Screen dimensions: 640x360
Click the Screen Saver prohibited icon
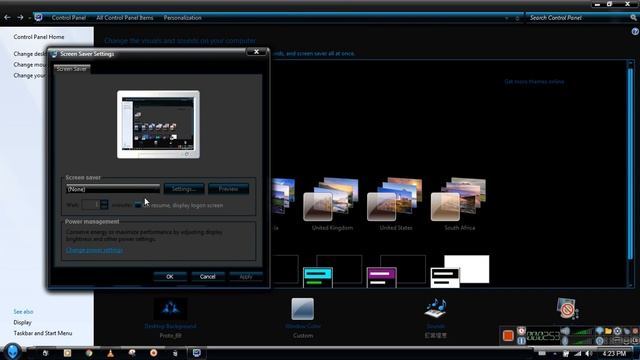567,309
